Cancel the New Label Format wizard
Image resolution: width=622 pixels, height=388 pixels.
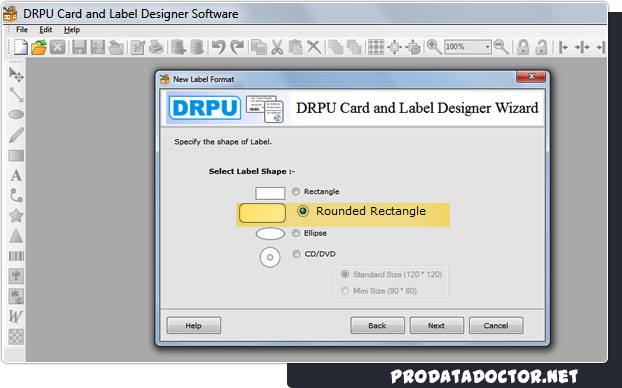pyautogui.click(x=496, y=325)
